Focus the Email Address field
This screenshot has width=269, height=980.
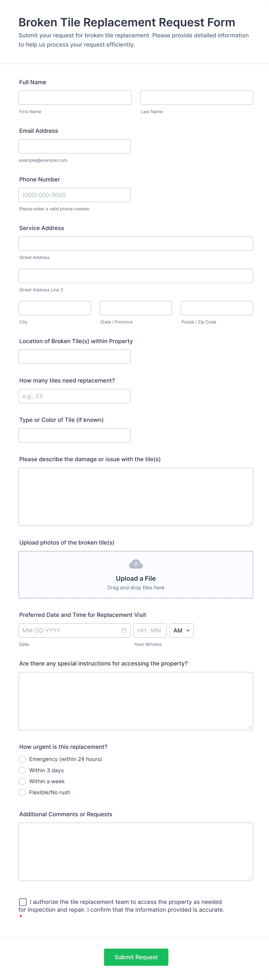click(75, 146)
